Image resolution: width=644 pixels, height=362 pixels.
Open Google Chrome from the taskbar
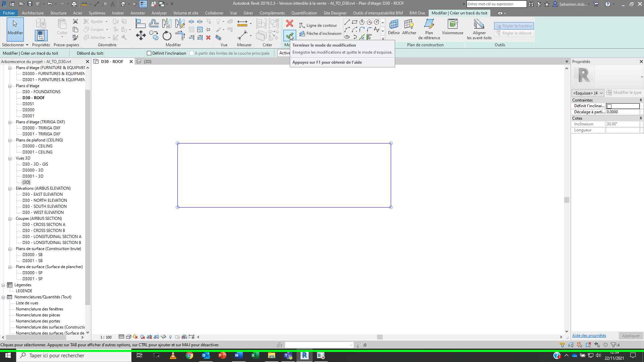pyautogui.click(x=190, y=355)
